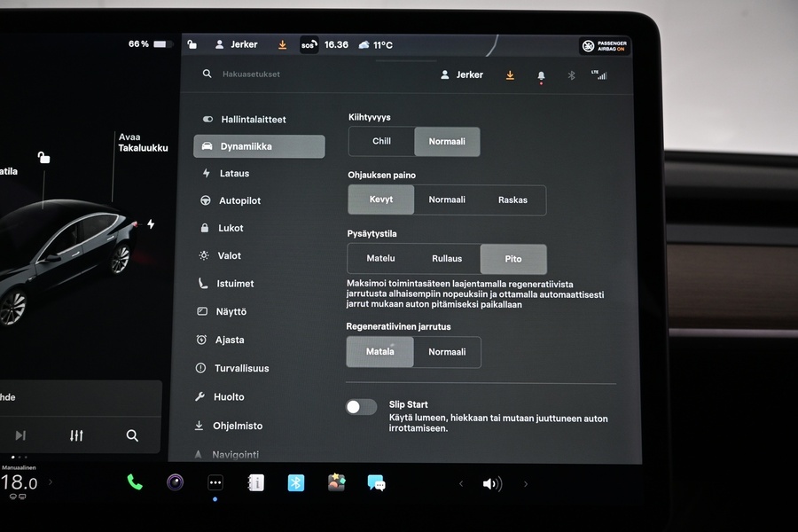Image resolution: width=798 pixels, height=532 pixels.
Task: Choose Rullaus as the stopping mode
Action: [447, 259]
